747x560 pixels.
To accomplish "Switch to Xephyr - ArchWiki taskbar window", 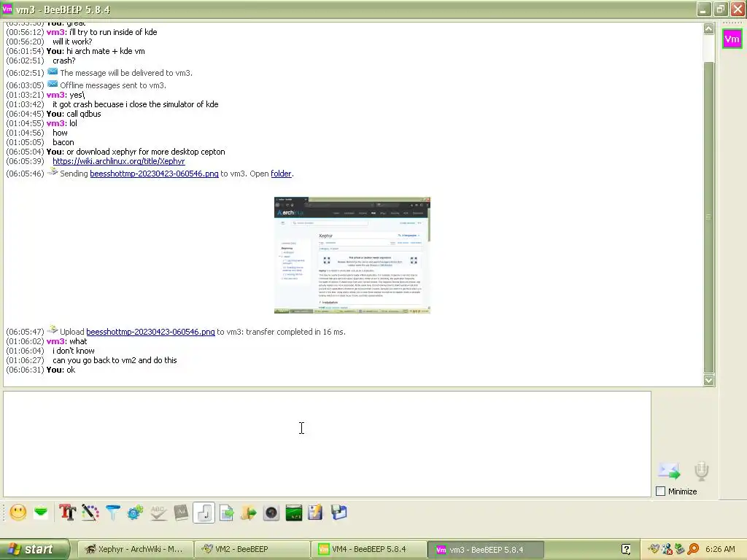I will [134, 549].
